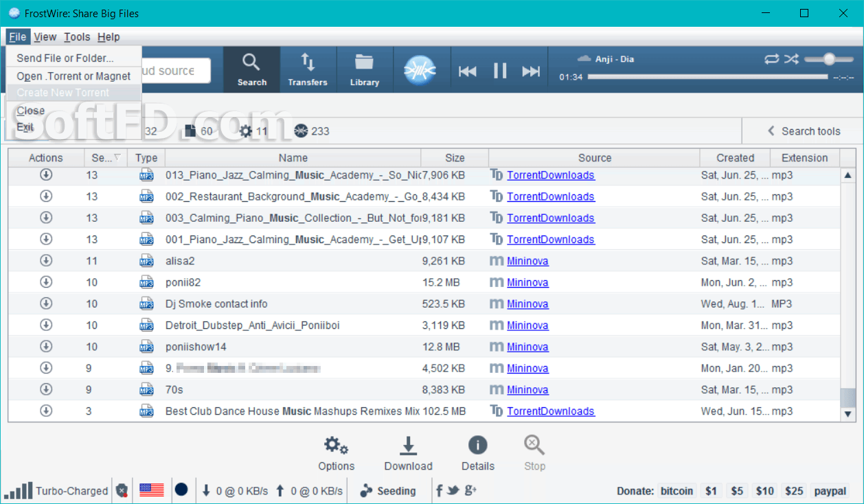The image size is (864, 504).
Task: Skip to the previous track
Action: 468,71
